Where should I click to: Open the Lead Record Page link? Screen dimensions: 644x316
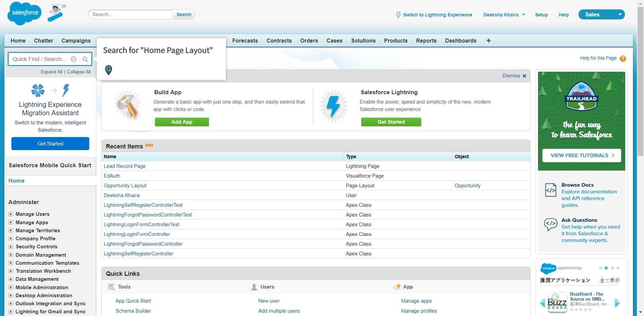pyautogui.click(x=125, y=166)
